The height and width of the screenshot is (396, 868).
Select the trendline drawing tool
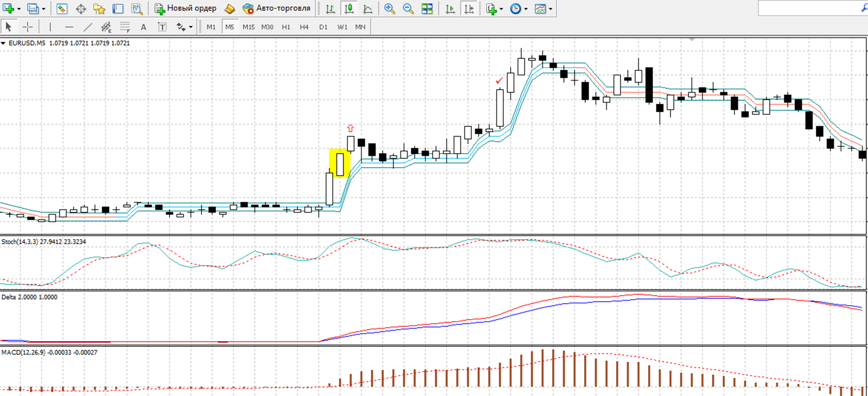pyautogui.click(x=88, y=27)
